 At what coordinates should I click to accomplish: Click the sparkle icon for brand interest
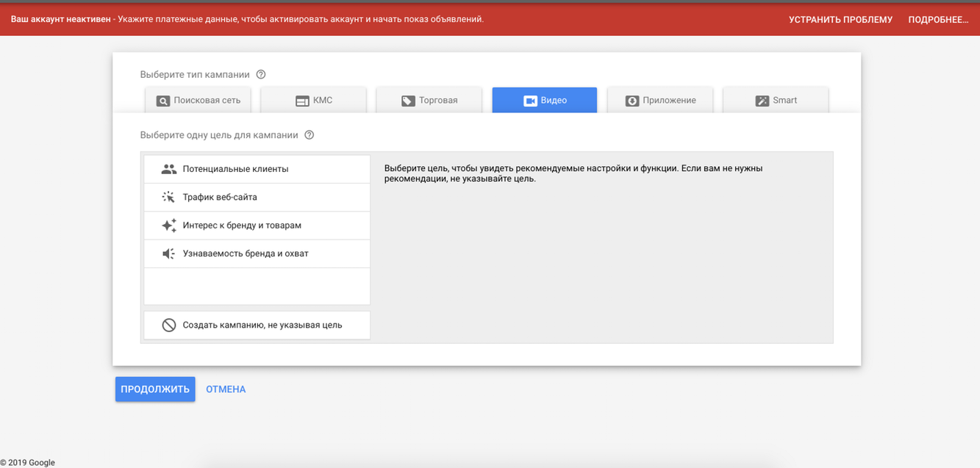point(169,226)
